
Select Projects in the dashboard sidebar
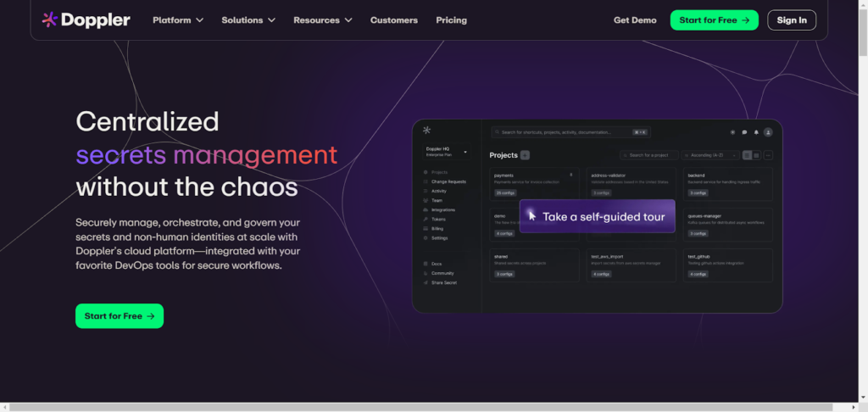click(436, 172)
